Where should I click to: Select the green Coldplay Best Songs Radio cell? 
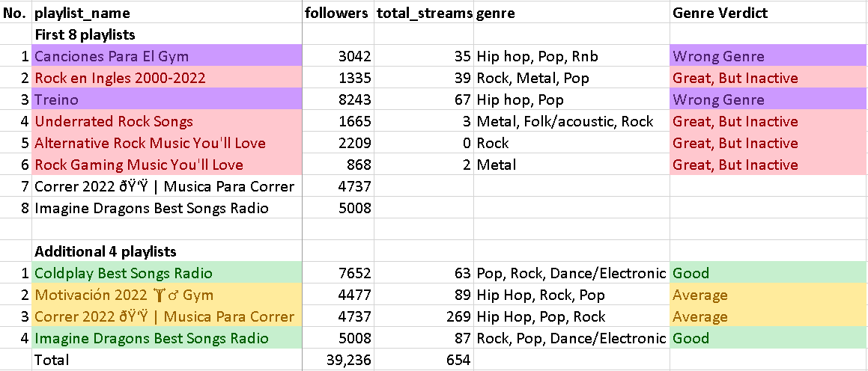tap(166, 273)
